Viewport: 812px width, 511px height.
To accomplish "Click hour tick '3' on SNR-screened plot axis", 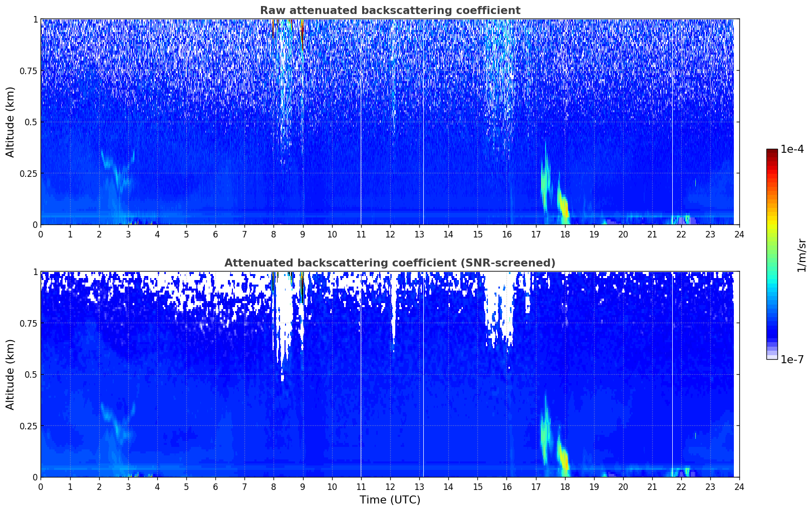I will point(128,486).
